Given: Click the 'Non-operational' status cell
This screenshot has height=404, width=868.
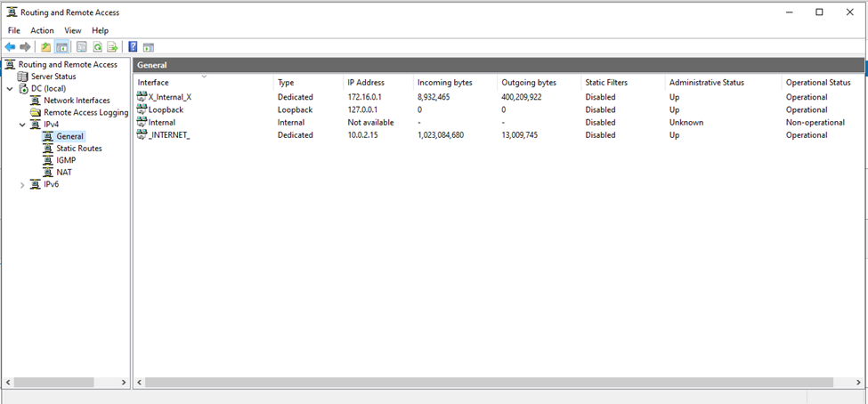Looking at the screenshot, I should (815, 122).
